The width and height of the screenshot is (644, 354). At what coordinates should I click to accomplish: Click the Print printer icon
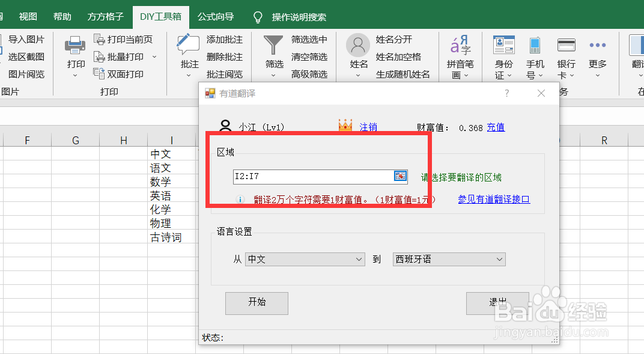75,44
